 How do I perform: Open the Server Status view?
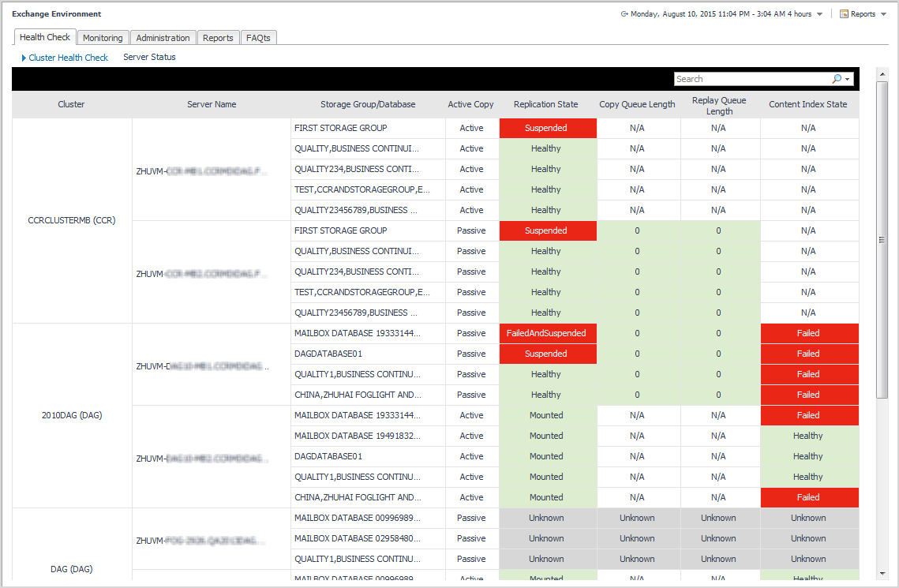(149, 58)
